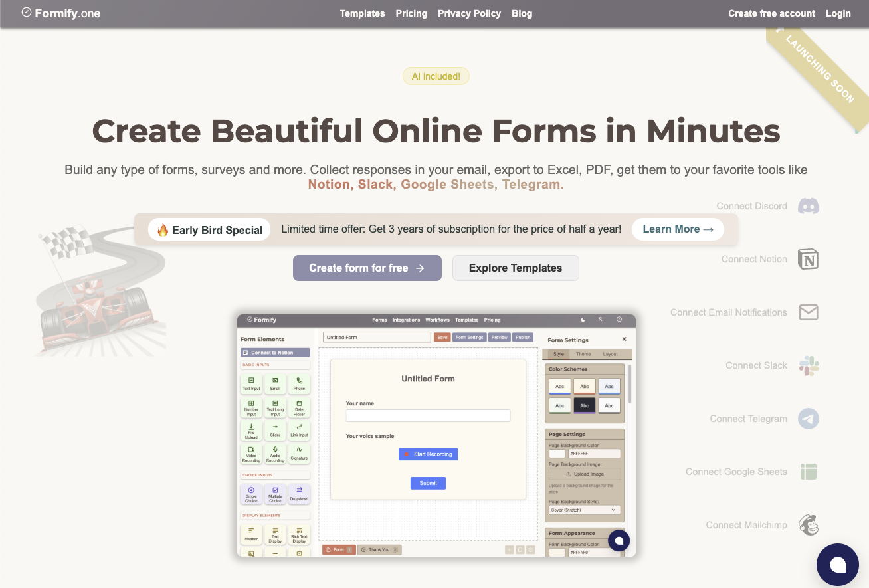Click the Untitled Form name field

pyautogui.click(x=376, y=337)
